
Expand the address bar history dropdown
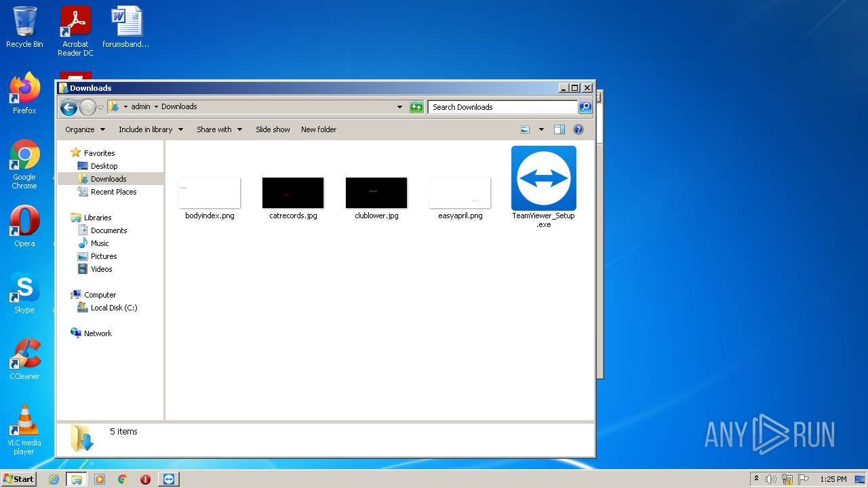coord(399,107)
